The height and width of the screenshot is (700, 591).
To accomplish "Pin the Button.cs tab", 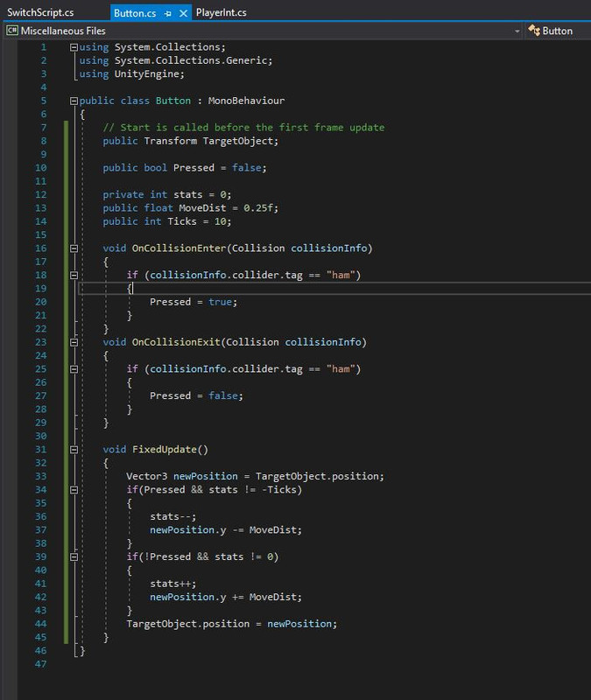I will [x=168, y=14].
